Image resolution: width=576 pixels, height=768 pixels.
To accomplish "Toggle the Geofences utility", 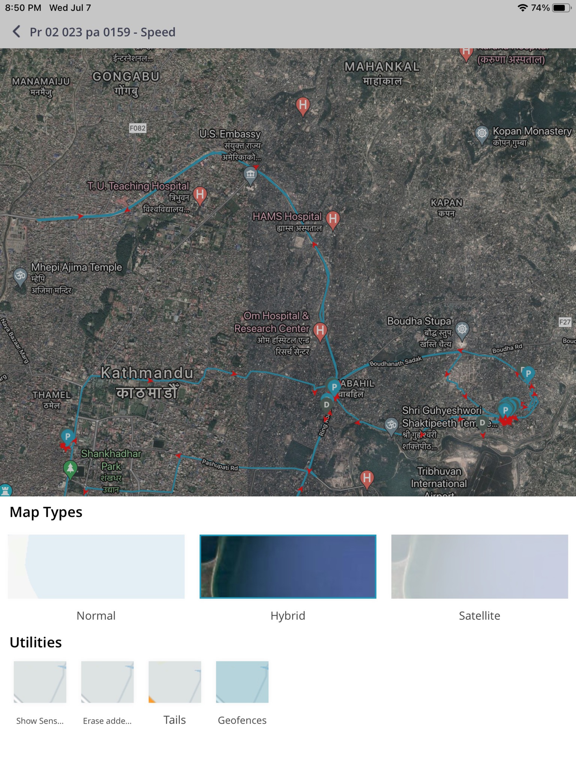I will pos(242,682).
